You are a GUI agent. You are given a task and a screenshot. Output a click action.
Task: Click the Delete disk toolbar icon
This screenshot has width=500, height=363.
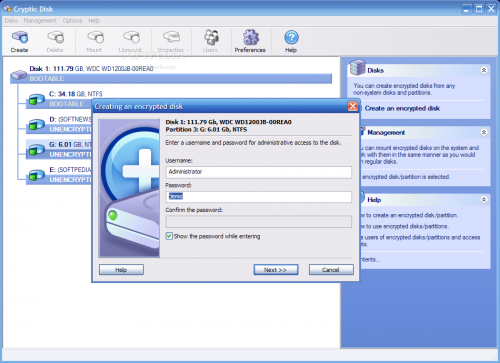[55, 37]
